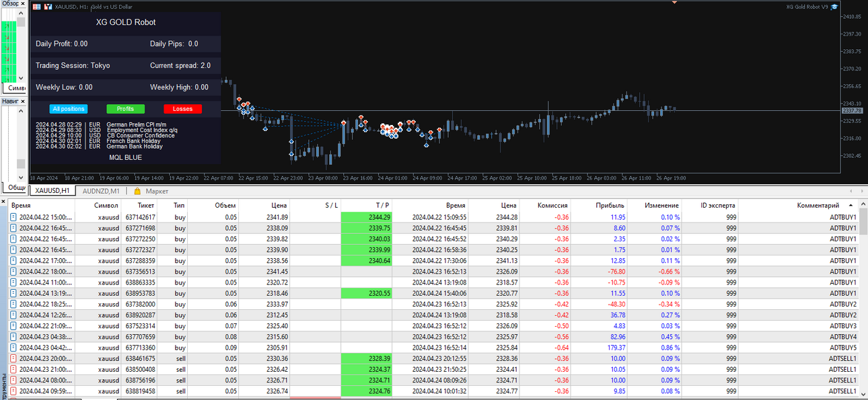Click the market watch scrollbar up arrow
Screen dimensions: 868x400
(22, 13)
